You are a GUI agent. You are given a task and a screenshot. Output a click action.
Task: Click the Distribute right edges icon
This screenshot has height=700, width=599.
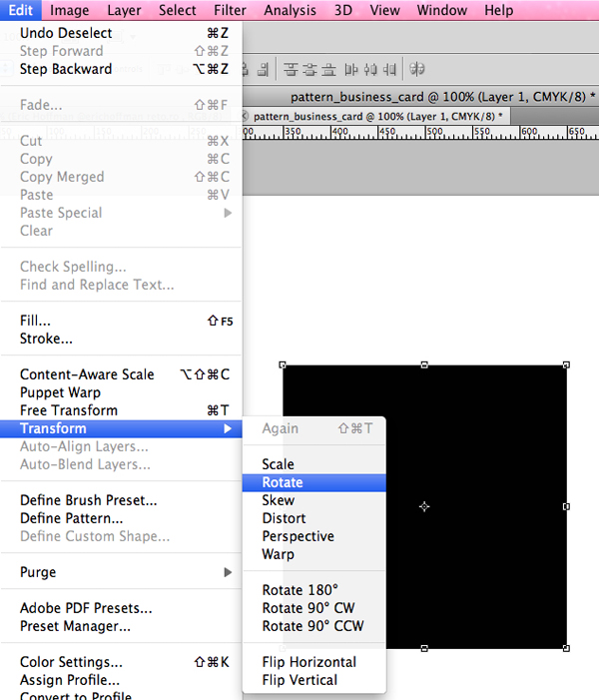(389, 69)
